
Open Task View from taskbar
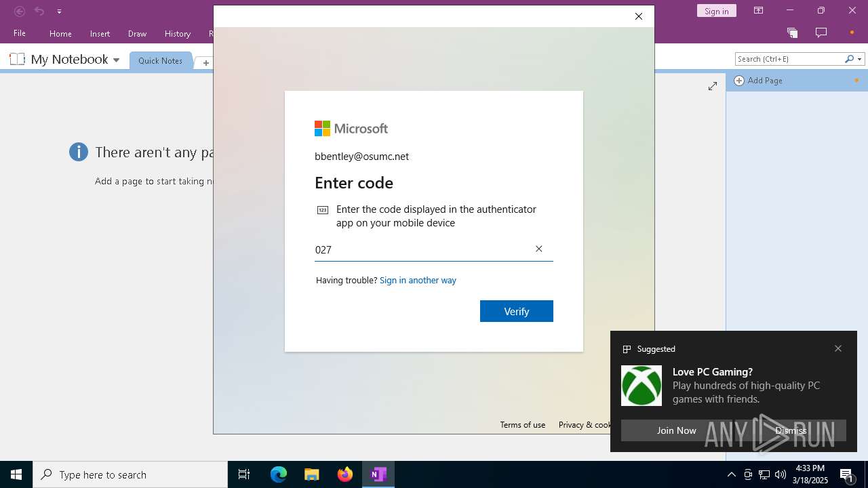point(244,474)
